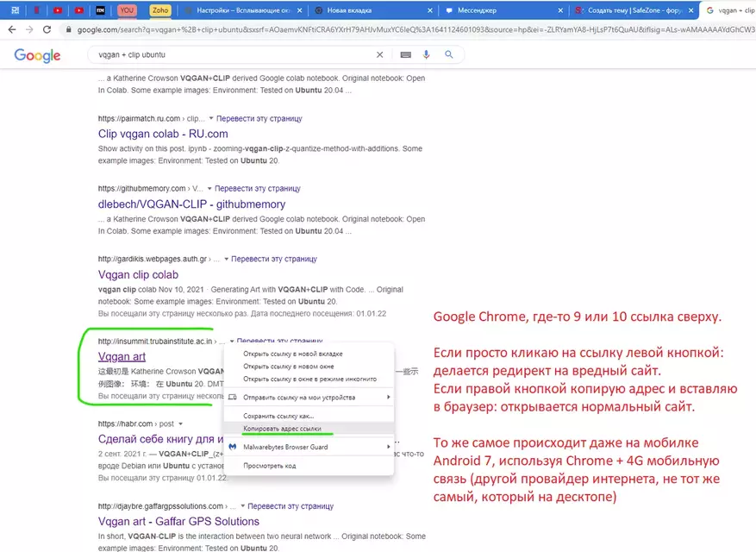Select Просмотреть код
The width and height of the screenshot is (756, 552).
pyautogui.click(x=309, y=466)
